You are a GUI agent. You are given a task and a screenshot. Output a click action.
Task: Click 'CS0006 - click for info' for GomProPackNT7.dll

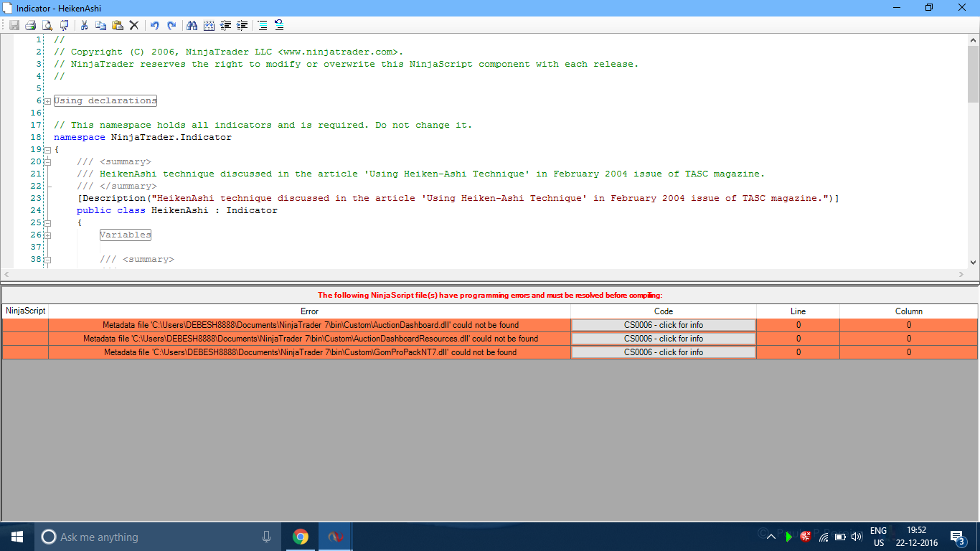(664, 352)
